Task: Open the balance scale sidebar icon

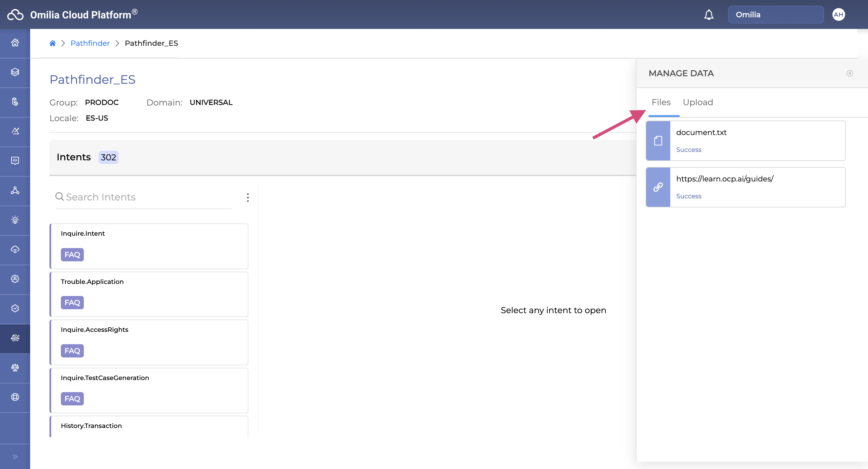Action: [x=15, y=368]
